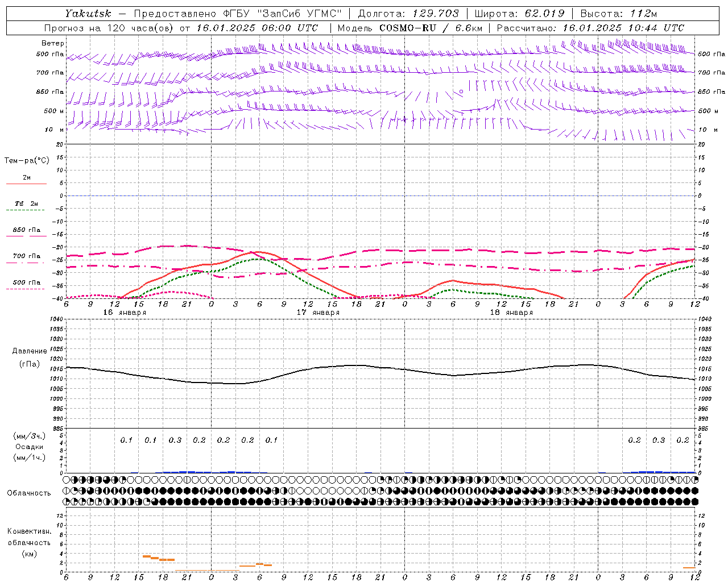Click the highest orange convective cloud bar
Screen dimensions: 728x582
pos(147,556)
